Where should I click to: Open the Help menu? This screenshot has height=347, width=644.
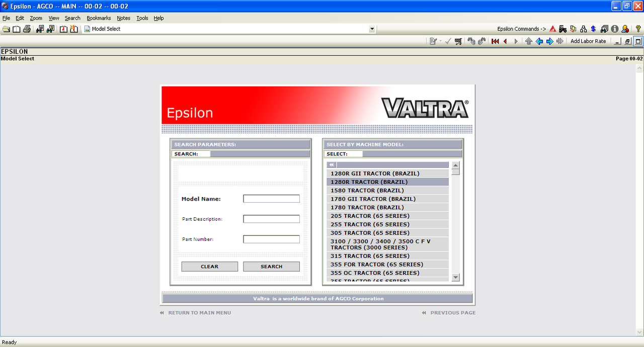(158, 18)
